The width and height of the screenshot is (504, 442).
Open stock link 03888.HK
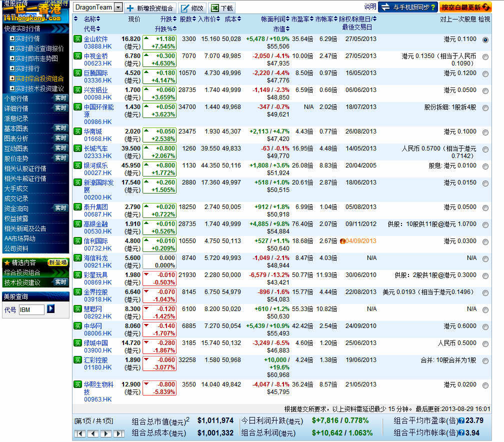point(97,46)
